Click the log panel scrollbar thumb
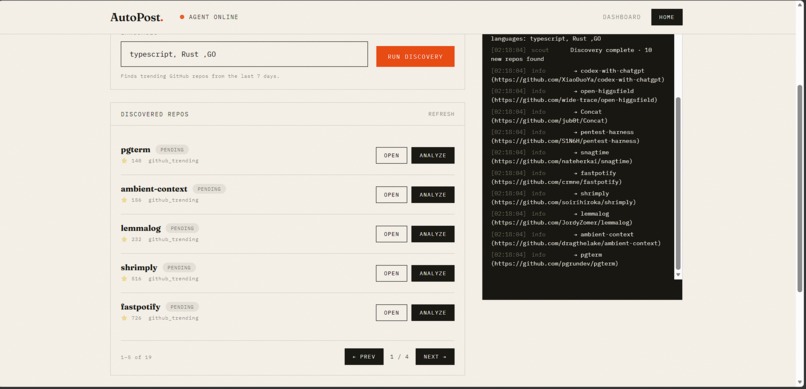The image size is (806, 389). click(677, 183)
